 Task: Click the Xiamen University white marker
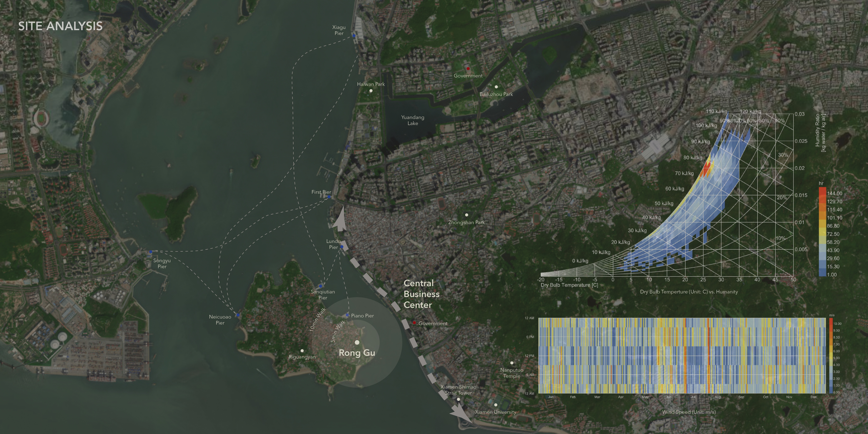pos(496,405)
